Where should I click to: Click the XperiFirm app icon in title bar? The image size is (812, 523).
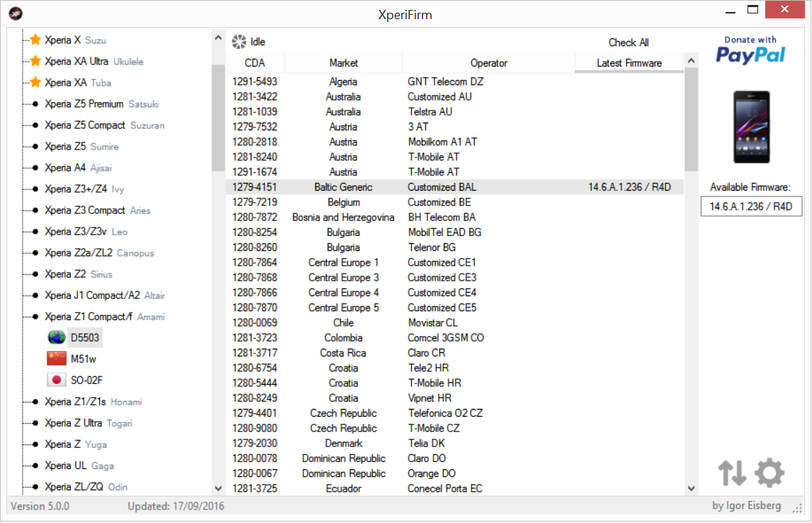click(x=16, y=13)
